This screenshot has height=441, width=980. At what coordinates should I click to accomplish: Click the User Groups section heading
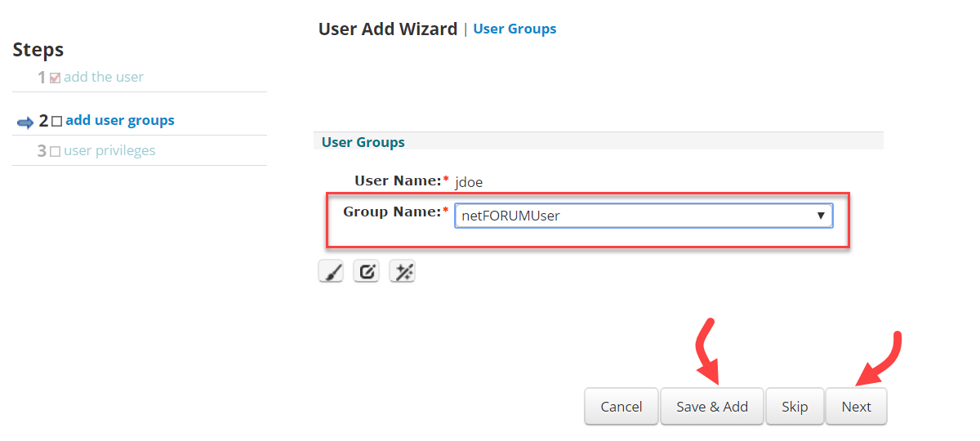[363, 142]
